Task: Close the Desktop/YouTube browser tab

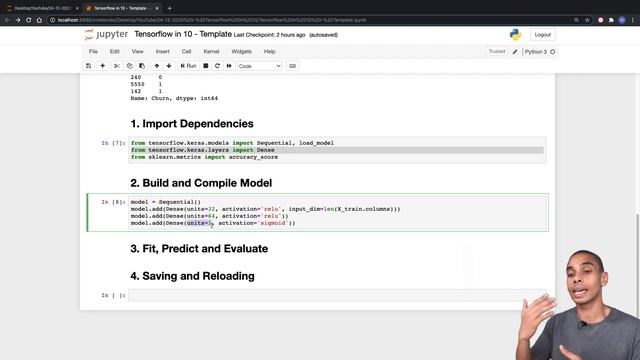Action: point(77,8)
